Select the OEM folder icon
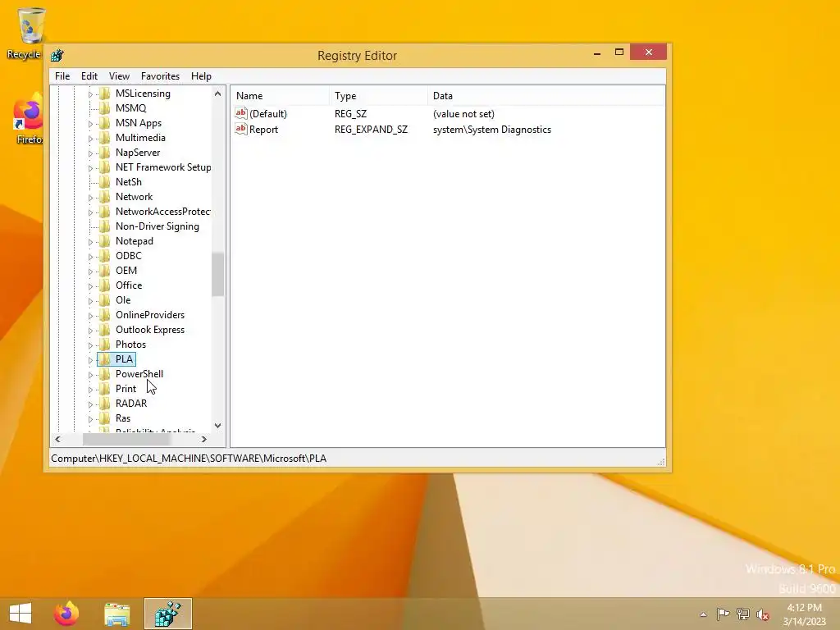 tap(105, 271)
